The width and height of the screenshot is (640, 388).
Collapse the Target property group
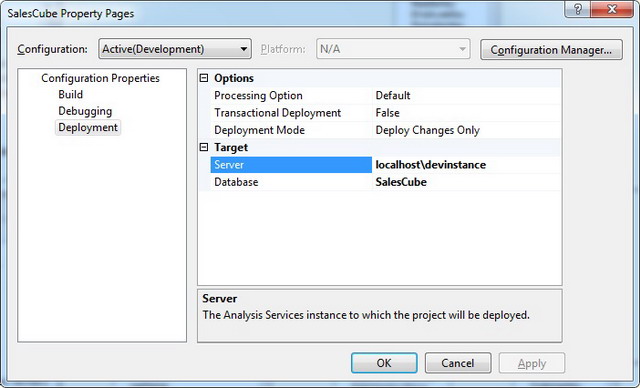204,147
